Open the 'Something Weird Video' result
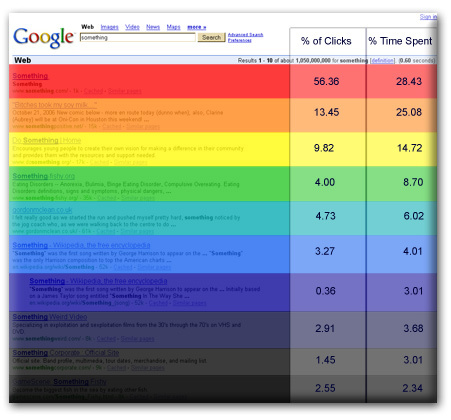This screenshot has width=451, height=420. [x=50, y=317]
